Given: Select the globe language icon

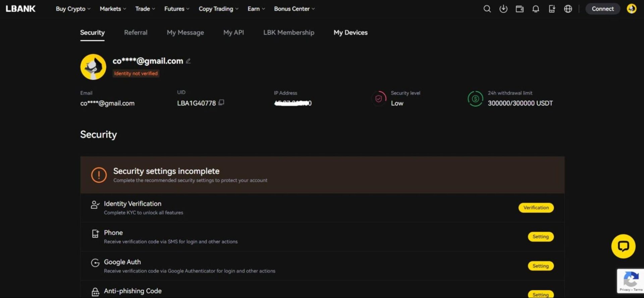Looking at the screenshot, I should coord(568,9).
